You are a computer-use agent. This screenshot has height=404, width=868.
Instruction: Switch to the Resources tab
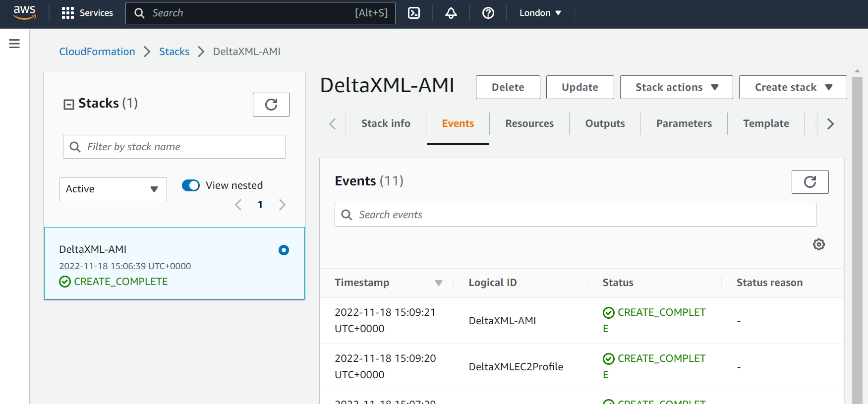pos(529,123)
